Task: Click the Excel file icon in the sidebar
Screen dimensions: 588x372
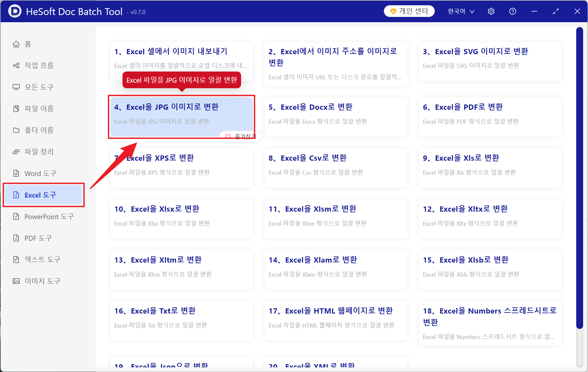Action: (16, 195)
